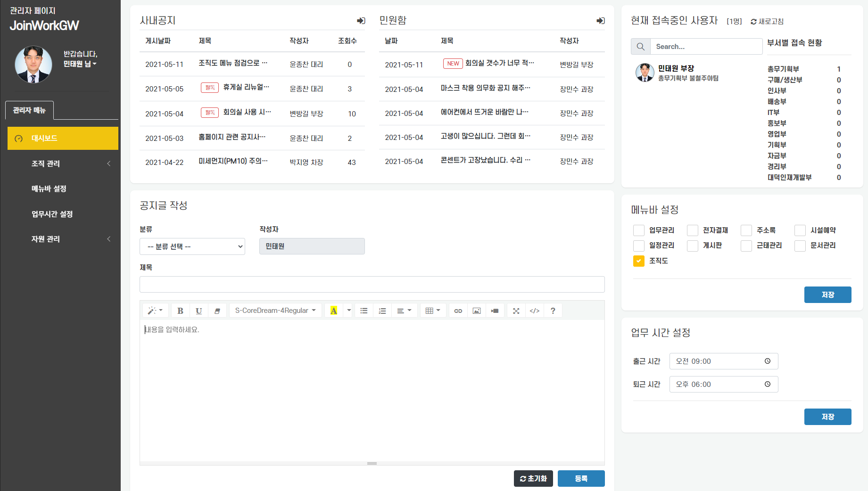
Task: Open the font family dropdown
Action: (x=275, y=310)
